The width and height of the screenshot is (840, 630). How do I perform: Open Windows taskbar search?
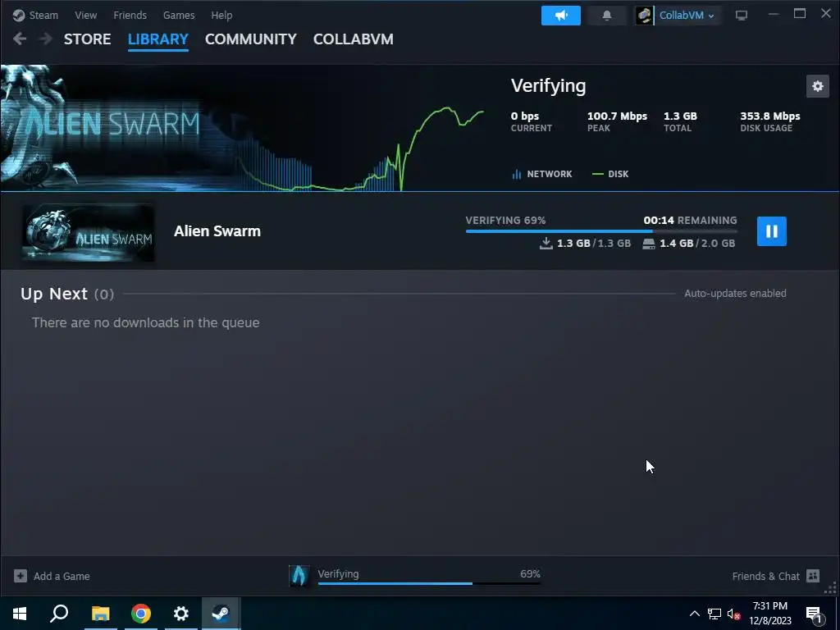[x=59, y=614]
